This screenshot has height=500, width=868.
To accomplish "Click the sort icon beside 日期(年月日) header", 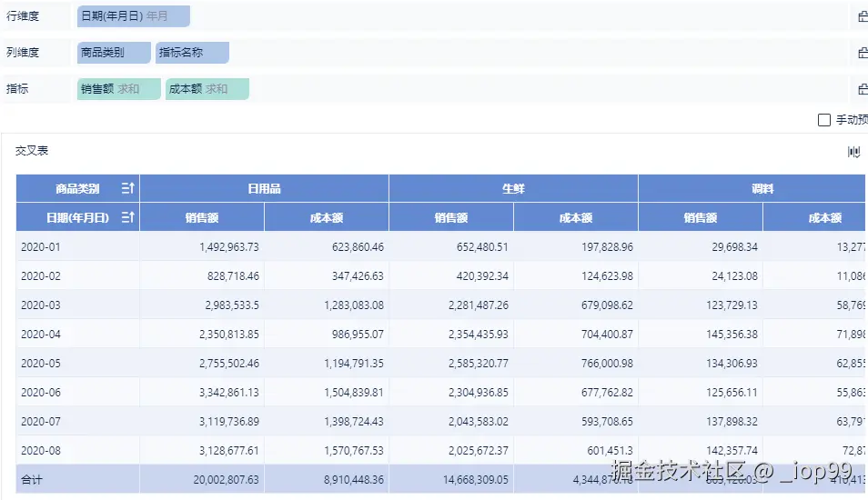I will point(128,217).
